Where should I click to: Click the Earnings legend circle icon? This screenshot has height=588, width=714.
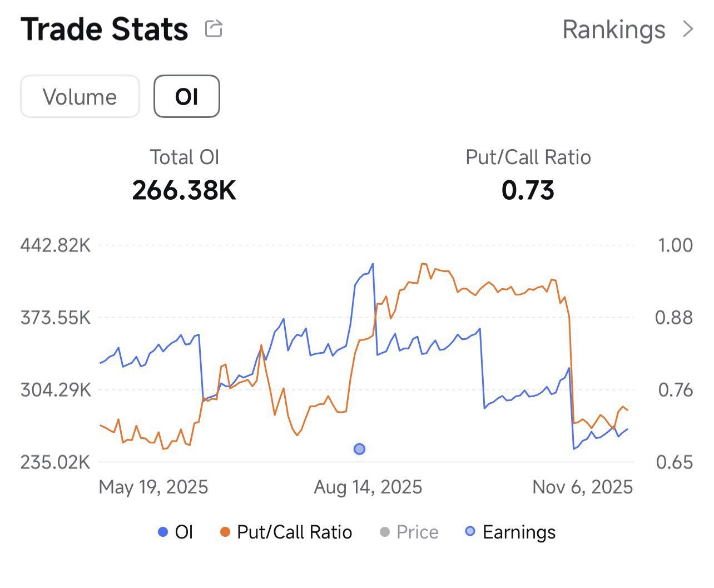470,531
